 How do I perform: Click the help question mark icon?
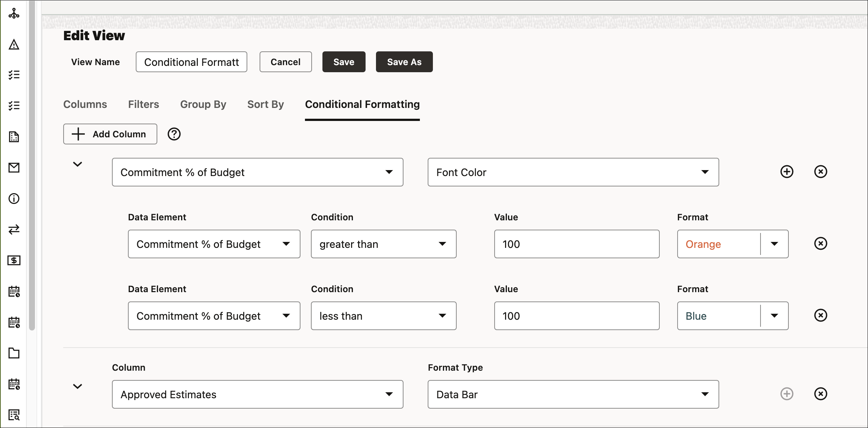click(x=174, y=134)
